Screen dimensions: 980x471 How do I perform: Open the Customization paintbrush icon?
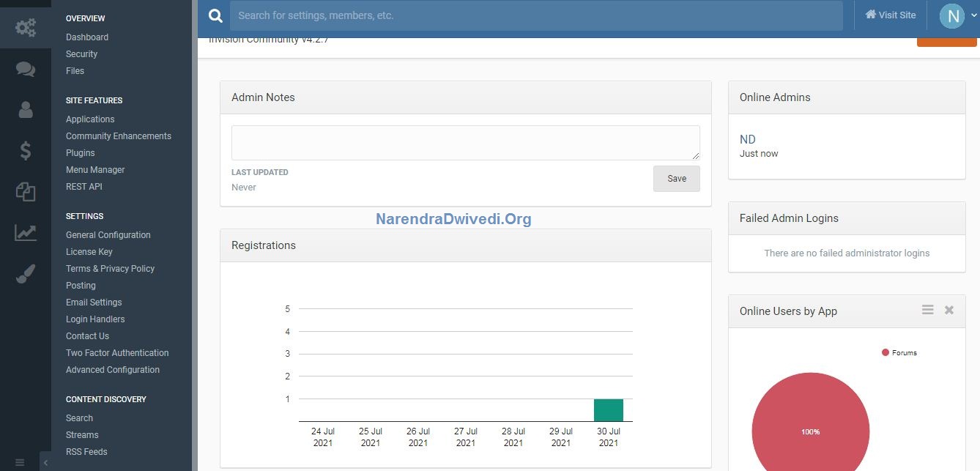(x=25, y=273)
